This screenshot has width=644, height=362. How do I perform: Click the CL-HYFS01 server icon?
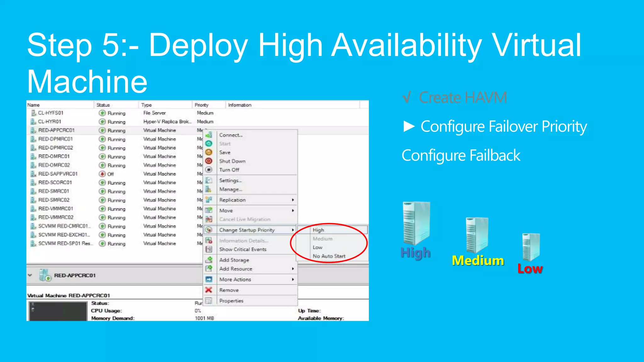(34, 113)
